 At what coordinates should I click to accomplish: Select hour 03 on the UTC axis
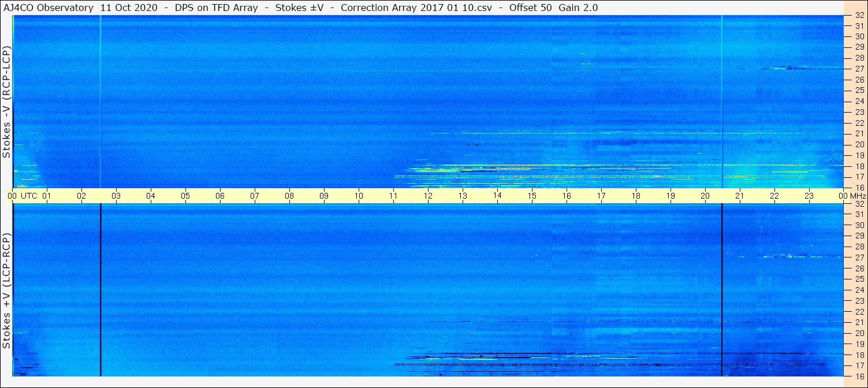(x=116, y=196)
